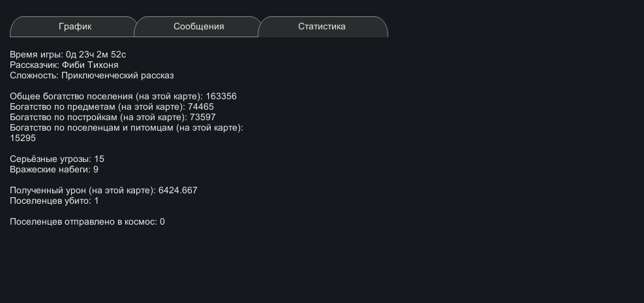The image size is (644, 303).
Task: Click the Поселенцев убито: 1 line
Action: point(54,201)
